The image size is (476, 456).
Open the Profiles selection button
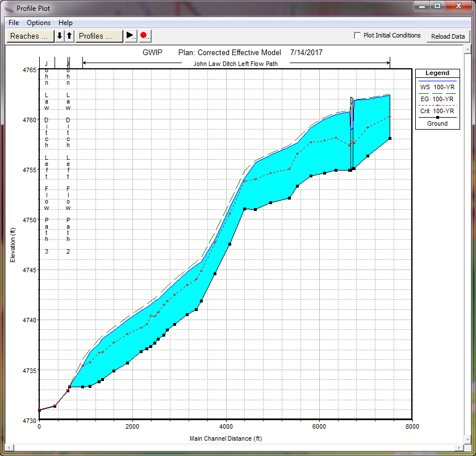click(99, 36)
